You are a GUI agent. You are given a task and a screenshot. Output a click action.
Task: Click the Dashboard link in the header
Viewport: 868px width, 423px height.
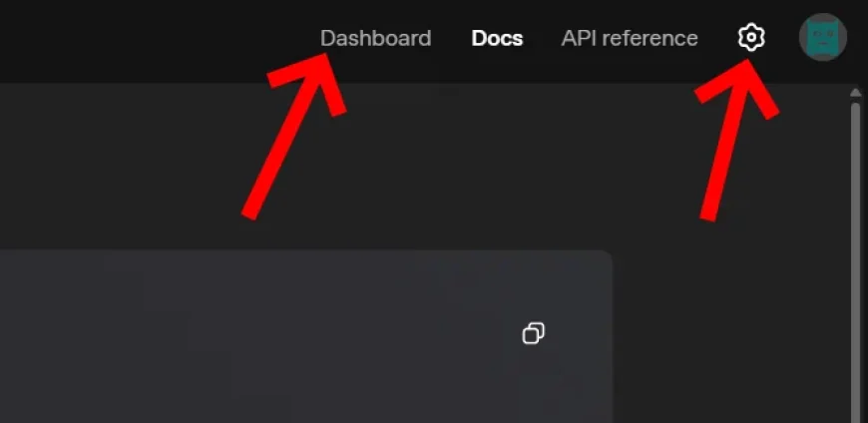(x=375, y=38)
